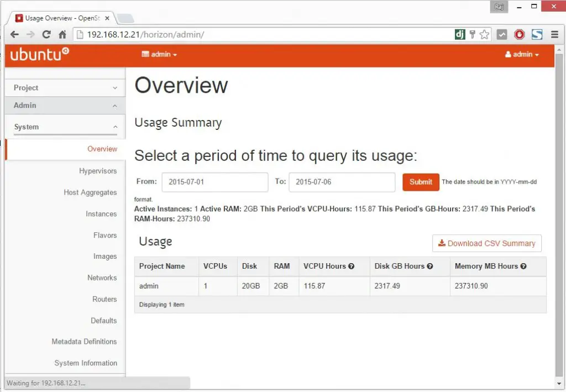Click the blue S extension icon
This screenshot has height=392, width=566.
pos(537,34)
